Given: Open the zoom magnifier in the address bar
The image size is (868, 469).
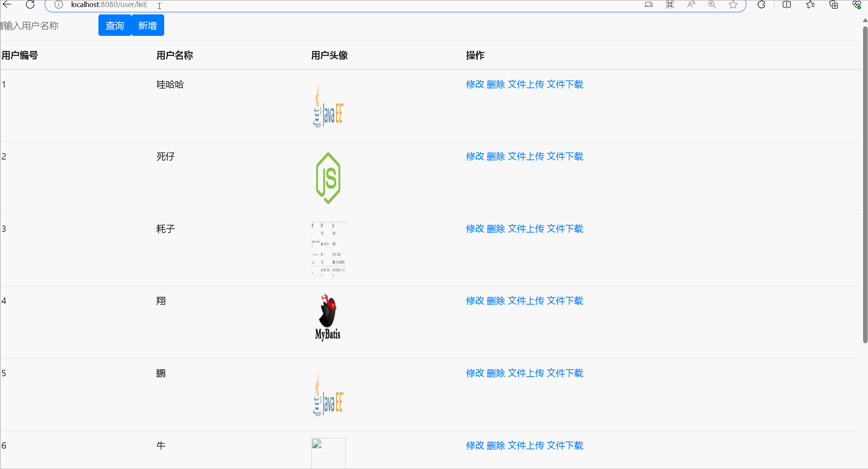Looking at the screenshot, I should (712, 5).
